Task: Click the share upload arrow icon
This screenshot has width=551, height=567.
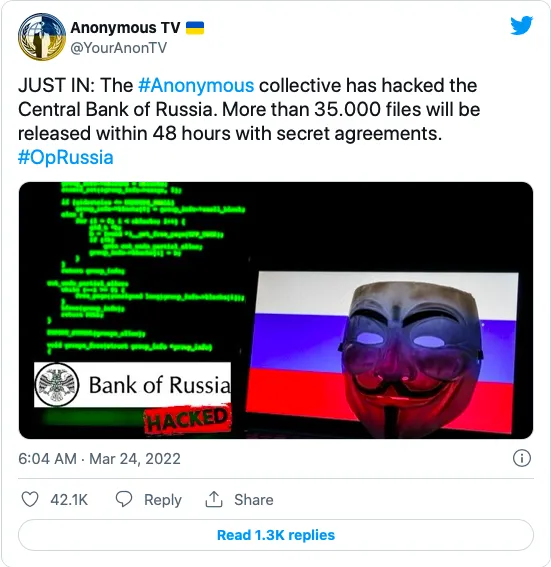Action: pos(214,499)
